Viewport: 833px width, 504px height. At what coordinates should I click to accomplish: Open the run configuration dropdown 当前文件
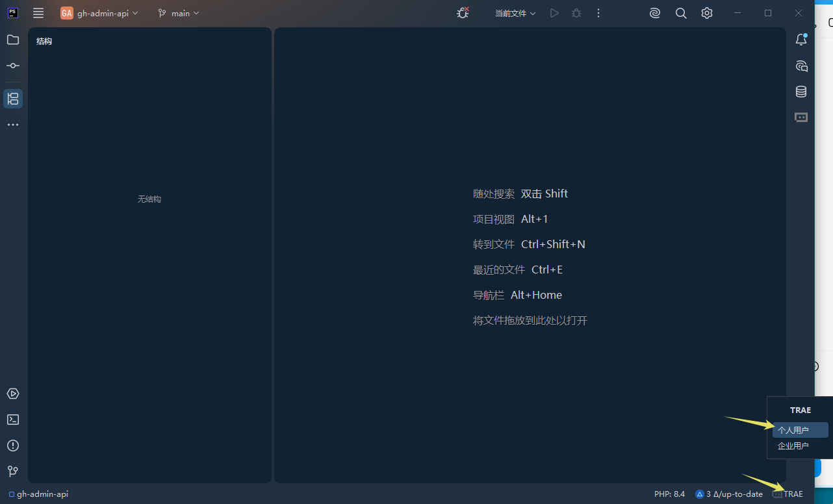pyautogui.click(x=515, y=13)
